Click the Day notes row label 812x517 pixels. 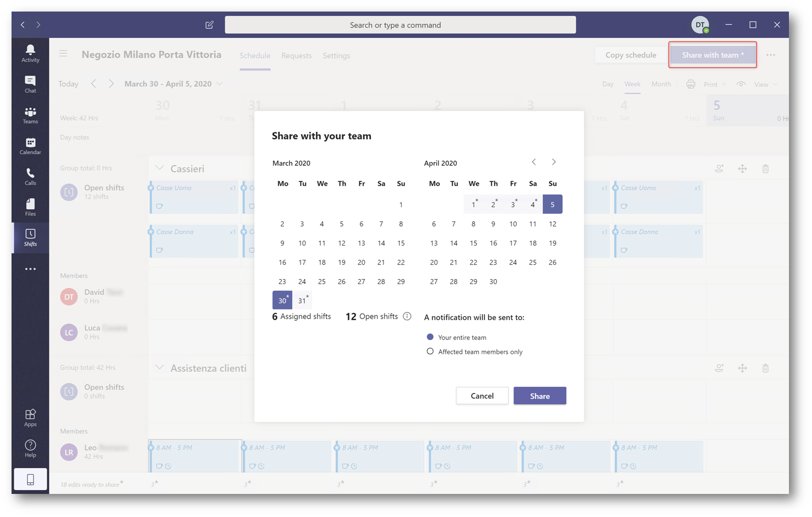[75, 137]
